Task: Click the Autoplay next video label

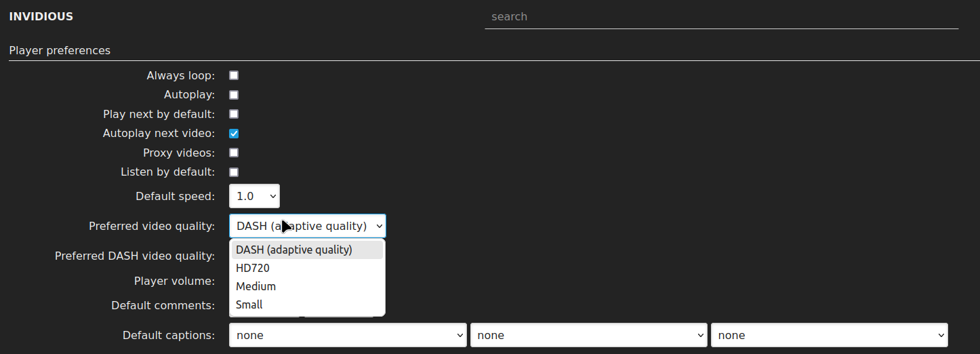Action: 159,134
